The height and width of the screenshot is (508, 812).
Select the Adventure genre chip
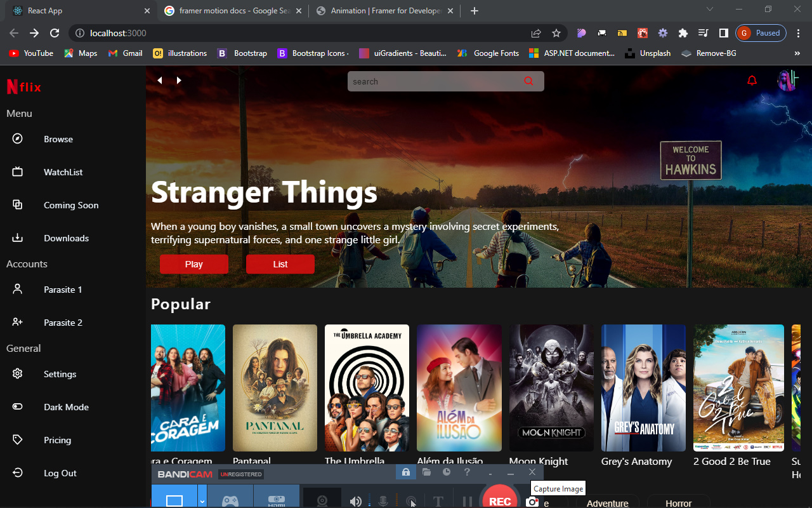click(x=607, y=502)
